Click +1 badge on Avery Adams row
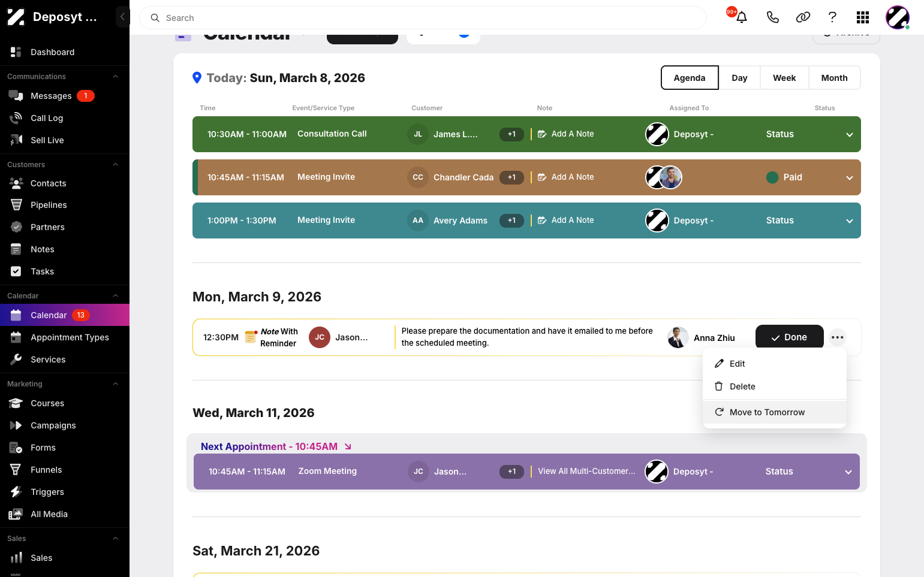The width and height of the screenshot is (924, 577). tap(511, 220)
